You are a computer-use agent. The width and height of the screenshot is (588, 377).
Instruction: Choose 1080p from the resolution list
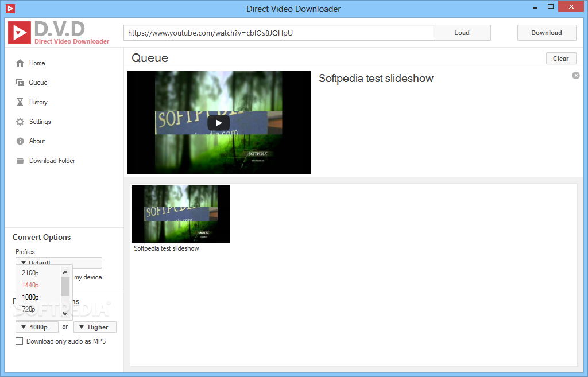click(30, 297)
